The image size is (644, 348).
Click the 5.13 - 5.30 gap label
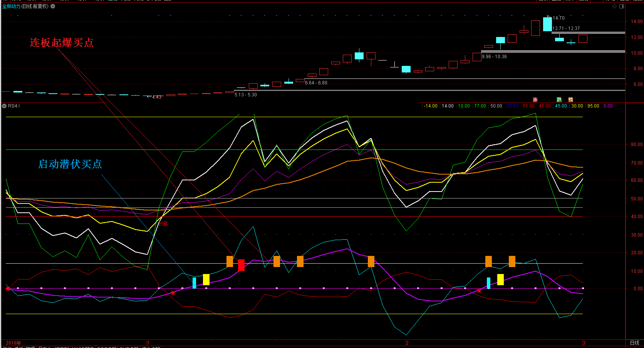(x=246, y=95)
